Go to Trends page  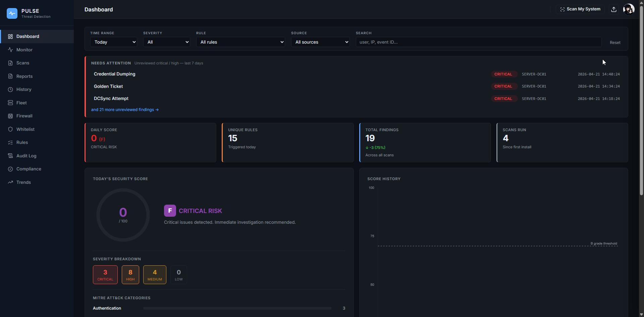(37, 182)
